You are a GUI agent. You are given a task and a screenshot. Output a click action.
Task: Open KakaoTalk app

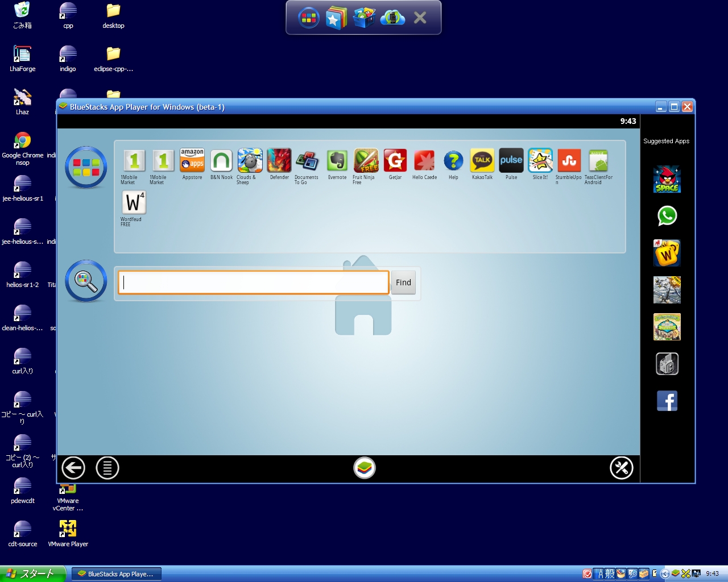point(482,161)
